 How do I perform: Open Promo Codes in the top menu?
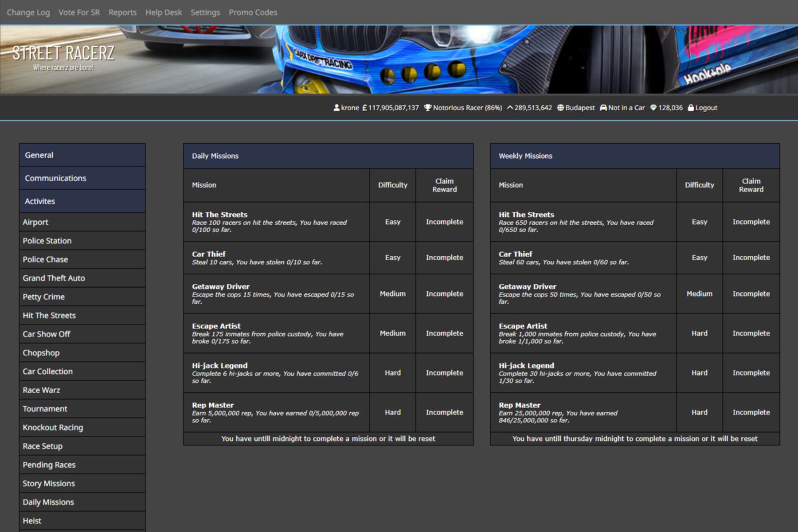coord(253,12)
